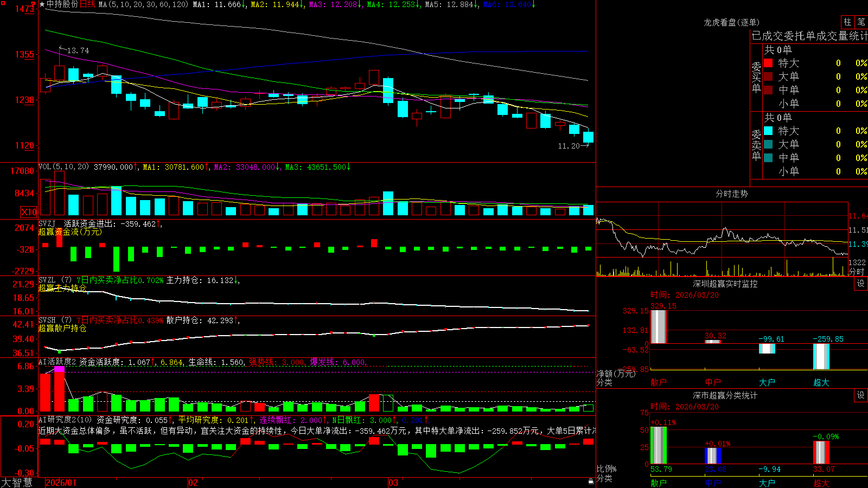Click the MA3: 12.208 value

tap(333, 4)
